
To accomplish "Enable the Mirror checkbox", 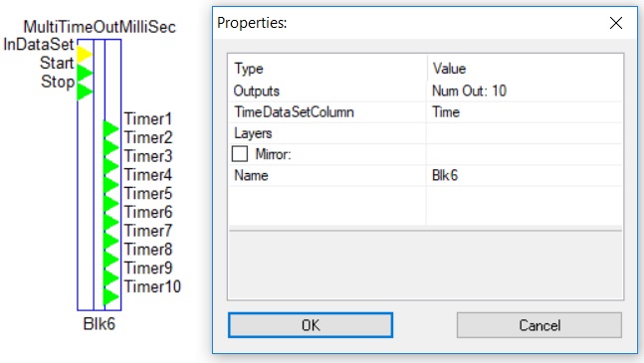I will [240, 154].
